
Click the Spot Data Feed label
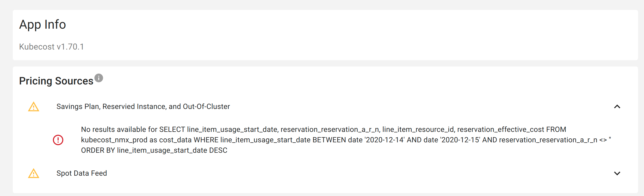(x=82, y=173)
